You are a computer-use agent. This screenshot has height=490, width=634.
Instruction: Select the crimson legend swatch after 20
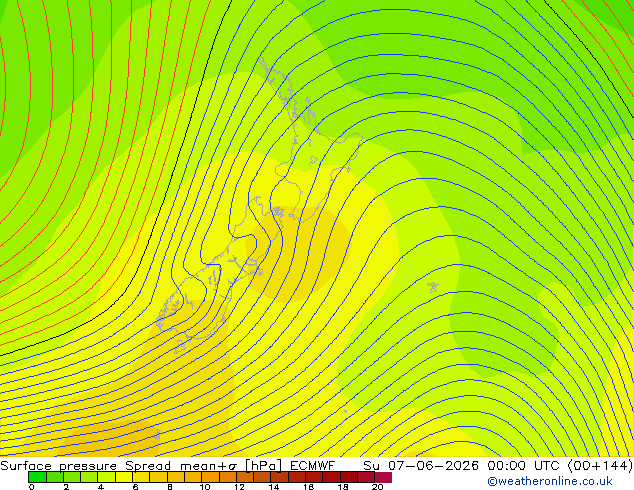(x=383, y=477)
